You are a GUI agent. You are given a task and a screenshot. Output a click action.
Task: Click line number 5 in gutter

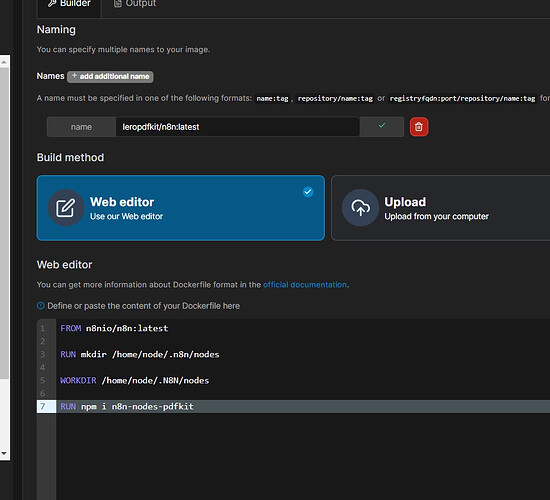point(43,380)
